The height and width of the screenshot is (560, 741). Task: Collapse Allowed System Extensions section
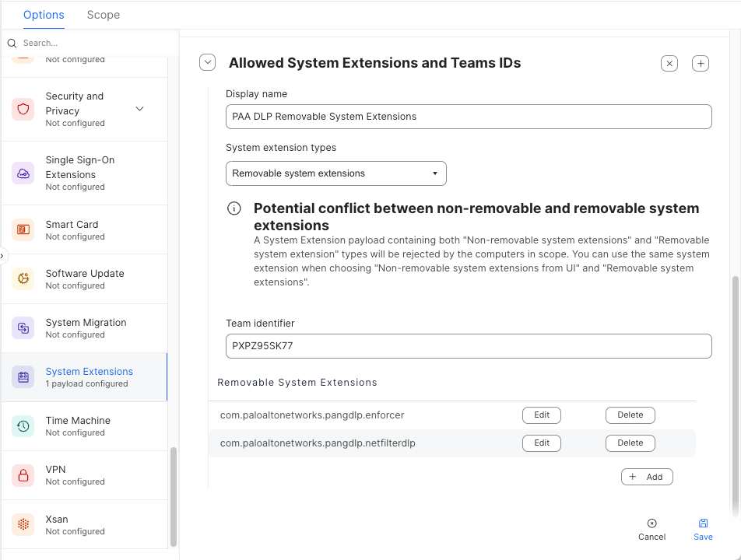click(x=207, y=63)
